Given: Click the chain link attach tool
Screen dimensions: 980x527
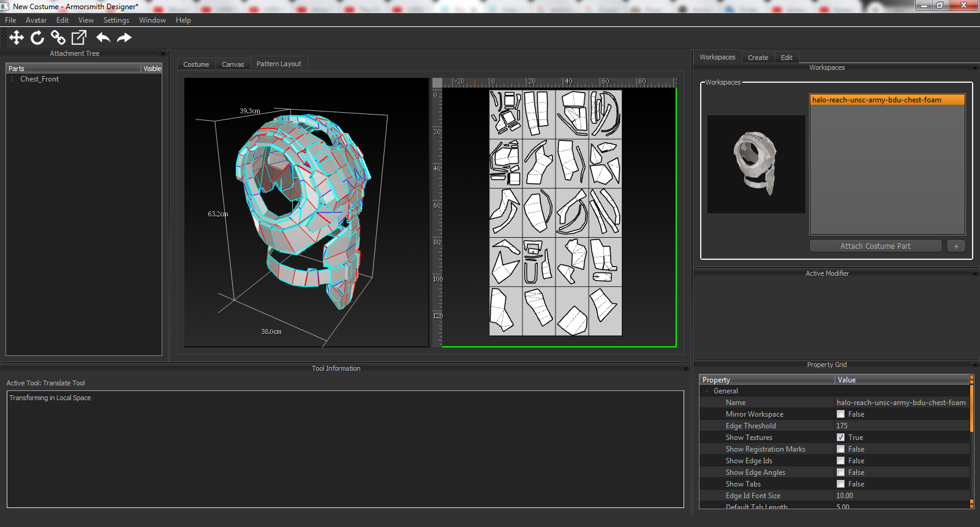Looking at the screenshot, I should [x=58, y=38].
